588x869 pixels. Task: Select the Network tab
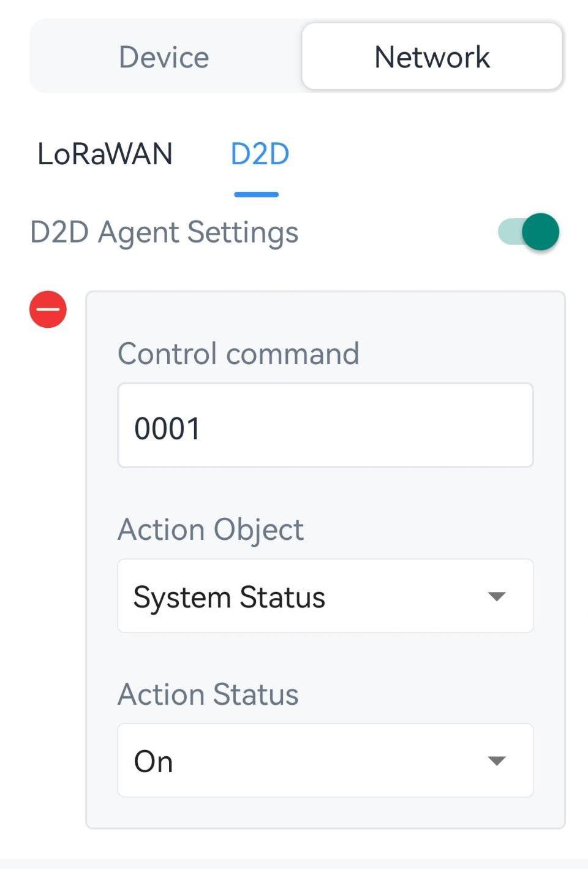[432, 57]
